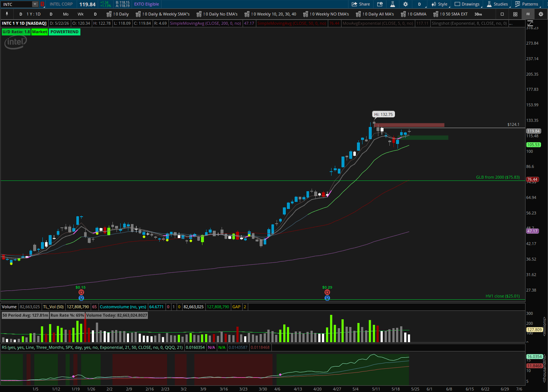The height and width of the screenshot is (392, 548).
Task: Select the red resistance zone rectangle drawing
Action: tap(409, 125)
